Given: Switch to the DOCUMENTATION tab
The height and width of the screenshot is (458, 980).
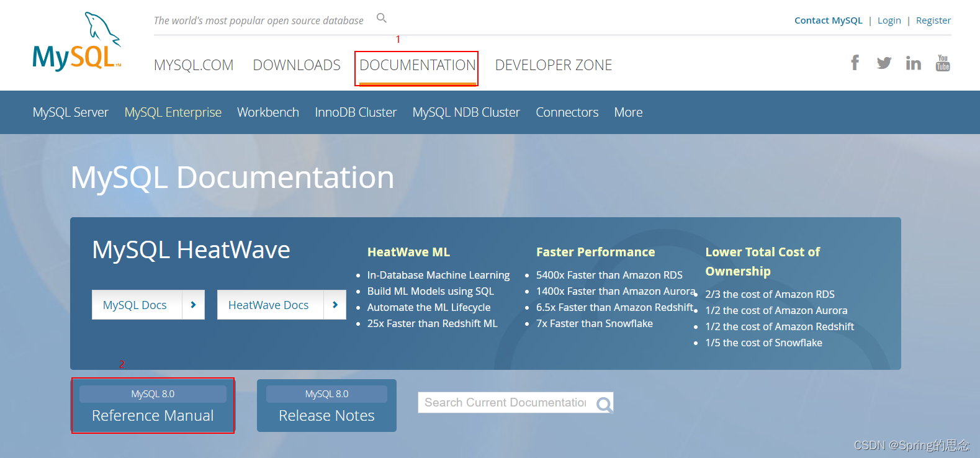Looking at the screenshot, I should pos(418,65).
